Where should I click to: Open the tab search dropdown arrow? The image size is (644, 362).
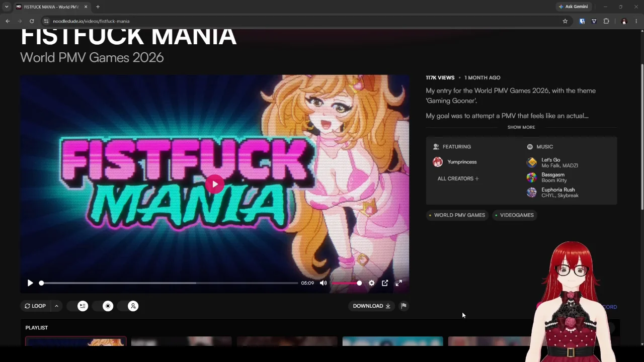click(7, 7)
